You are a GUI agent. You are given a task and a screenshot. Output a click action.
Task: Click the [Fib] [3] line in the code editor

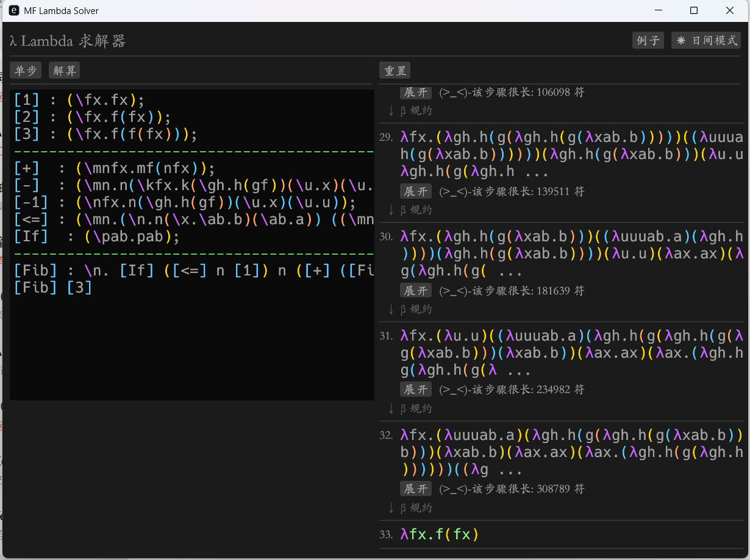(53, 287)
